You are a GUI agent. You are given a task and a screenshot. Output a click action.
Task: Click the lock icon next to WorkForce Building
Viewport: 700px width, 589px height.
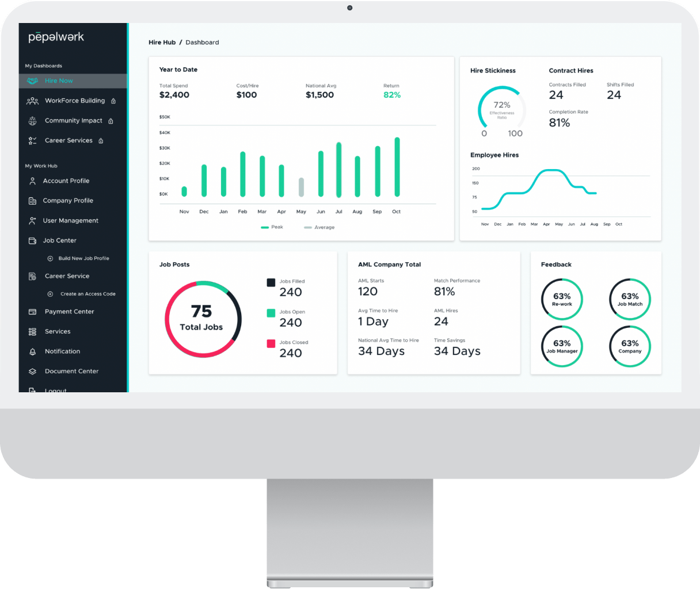(x=113, y=101)
